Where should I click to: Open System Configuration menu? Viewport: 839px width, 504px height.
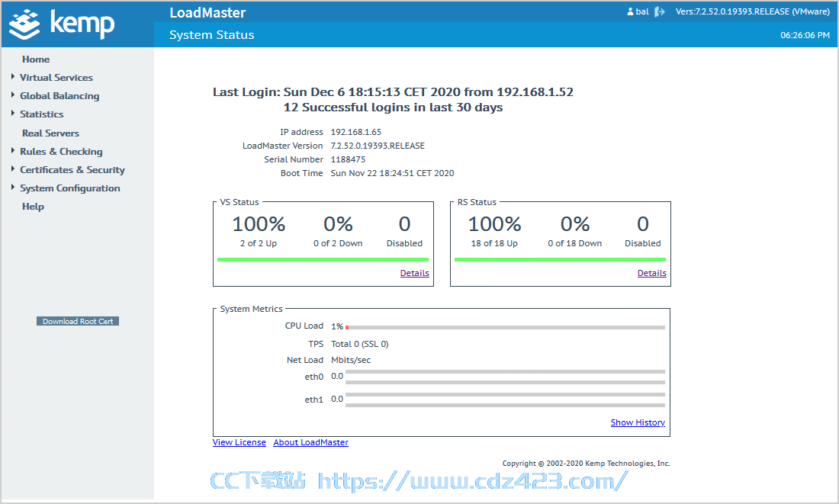click(70, 188)
